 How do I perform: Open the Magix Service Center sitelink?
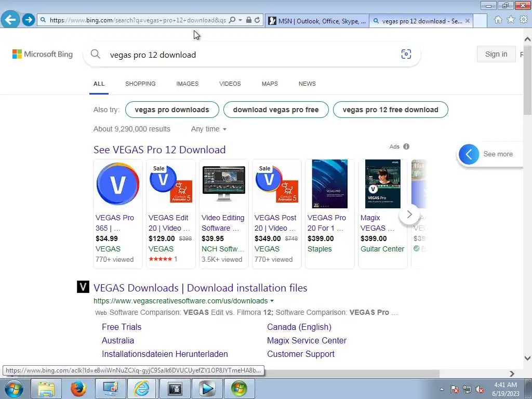307,341
